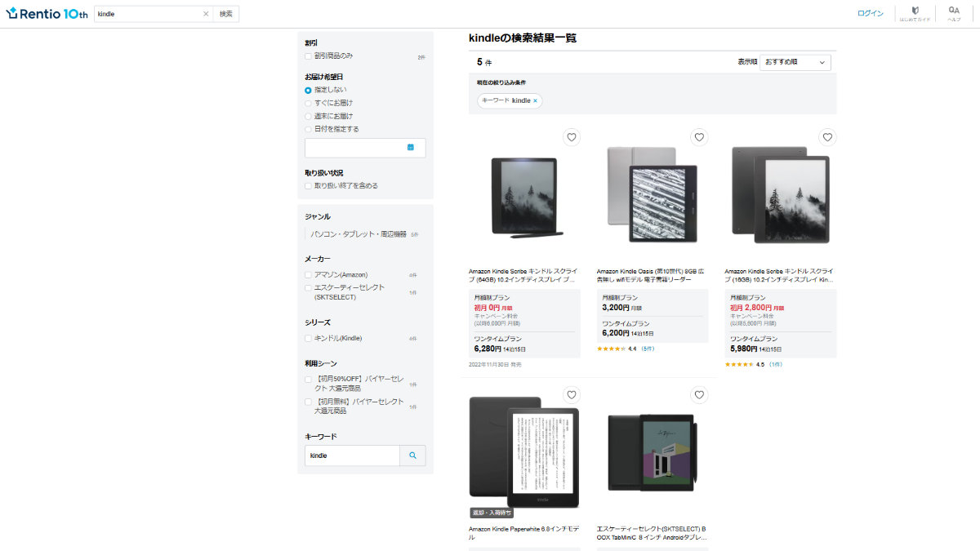Viewport: 980px width, 551px height.
Task: Open Kindle Oasis product image
Action: [653, 196]
